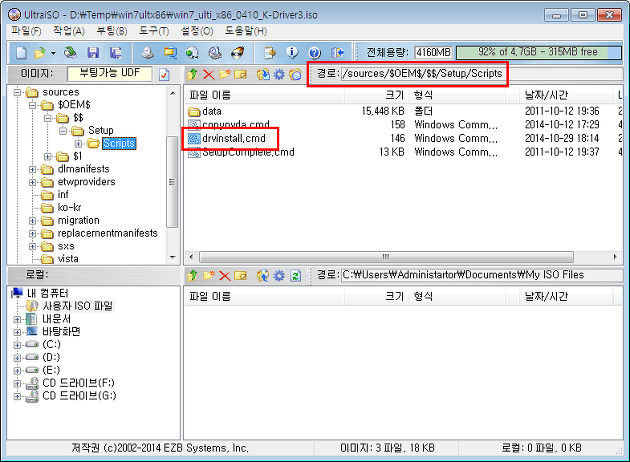Click the Save floppy disk icon
The image size is (630, 462).
pos(93,53)
